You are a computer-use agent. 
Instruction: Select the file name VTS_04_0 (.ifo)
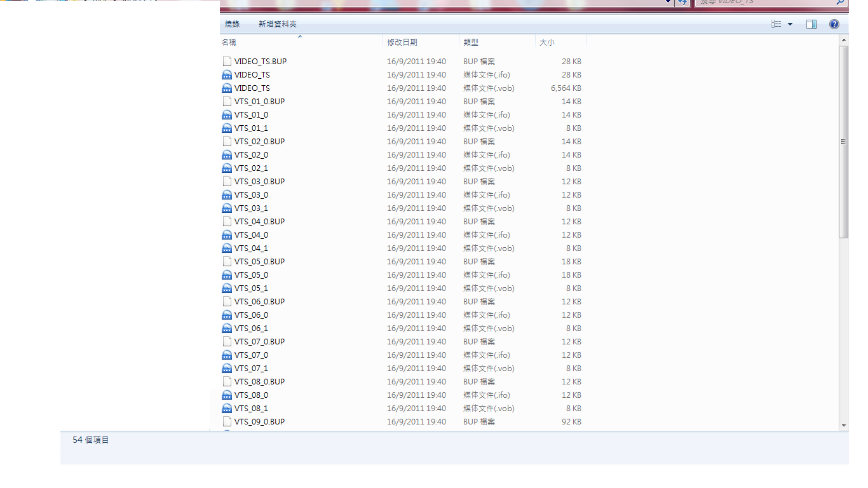point(251,235)
